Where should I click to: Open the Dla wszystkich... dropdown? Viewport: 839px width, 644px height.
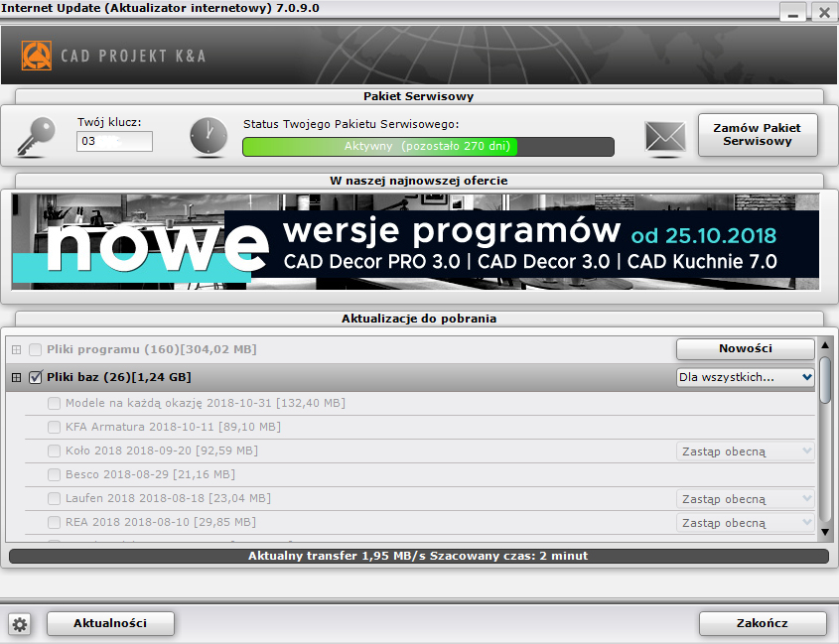click(746, 377)
